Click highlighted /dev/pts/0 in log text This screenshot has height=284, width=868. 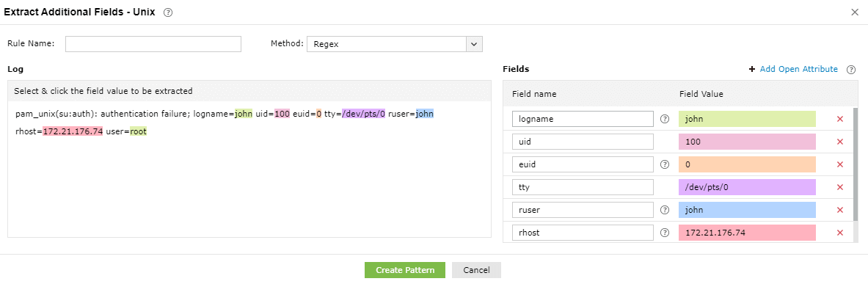click(363, 114)
